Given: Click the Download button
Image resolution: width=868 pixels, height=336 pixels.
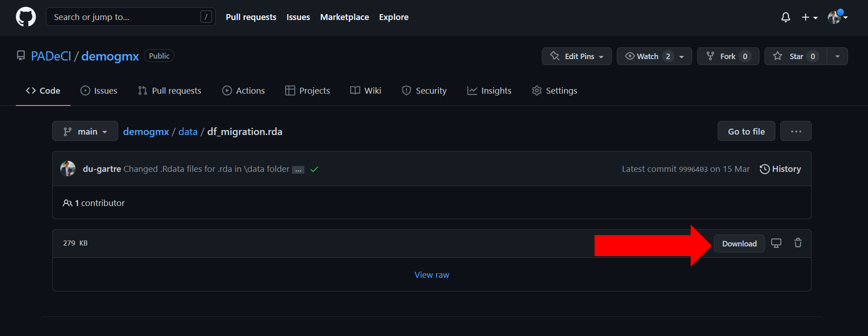Looking at the screenshot, I should (x=739, y=244).
